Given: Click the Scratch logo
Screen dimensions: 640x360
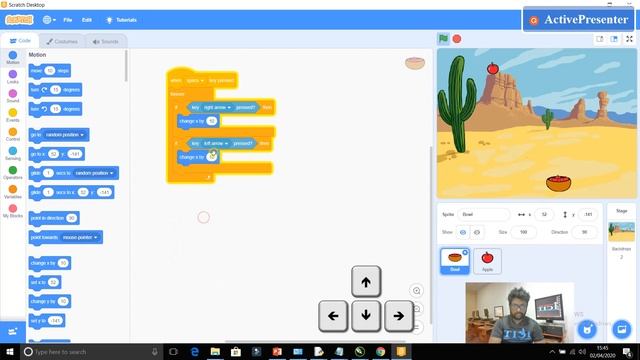Looking at the screenshot, I should 19,20.
